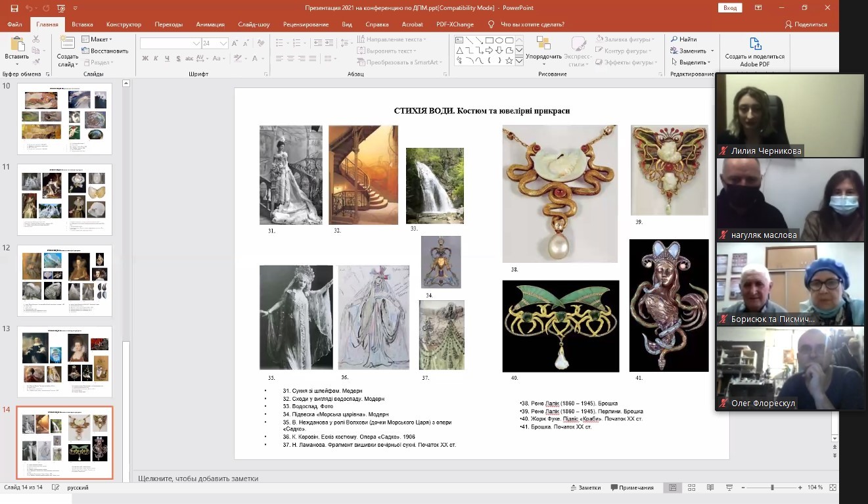Click the zoom slider handle
868x504 pixels.
[x=772, y=488]
